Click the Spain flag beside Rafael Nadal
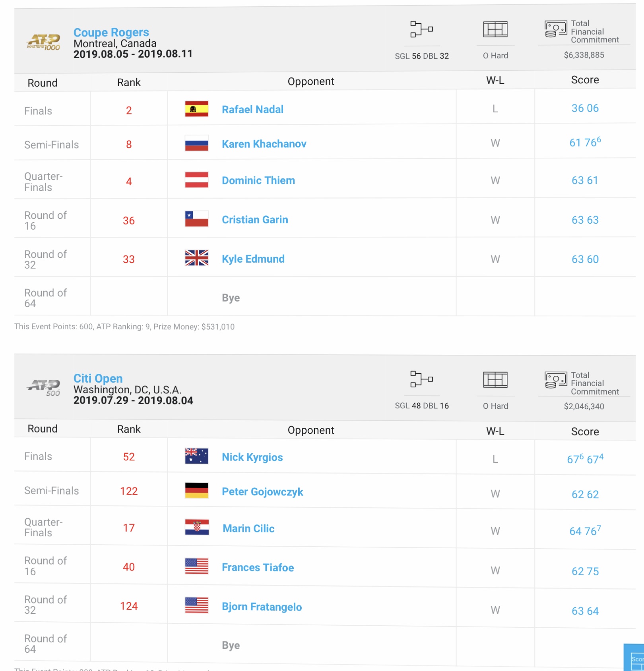The width and height of the screenshot is (644, 671). [x=197, y=109]
